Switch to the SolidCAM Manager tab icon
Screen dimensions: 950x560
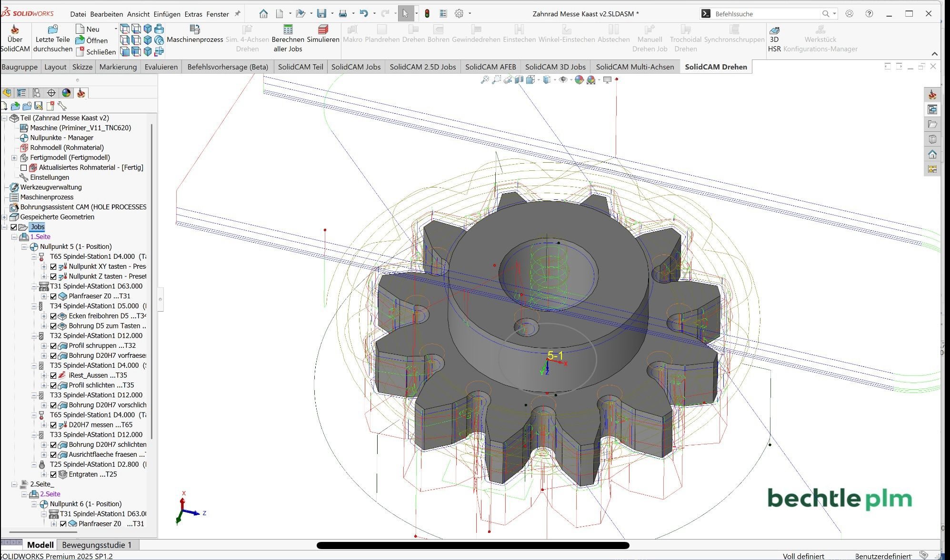81,93
